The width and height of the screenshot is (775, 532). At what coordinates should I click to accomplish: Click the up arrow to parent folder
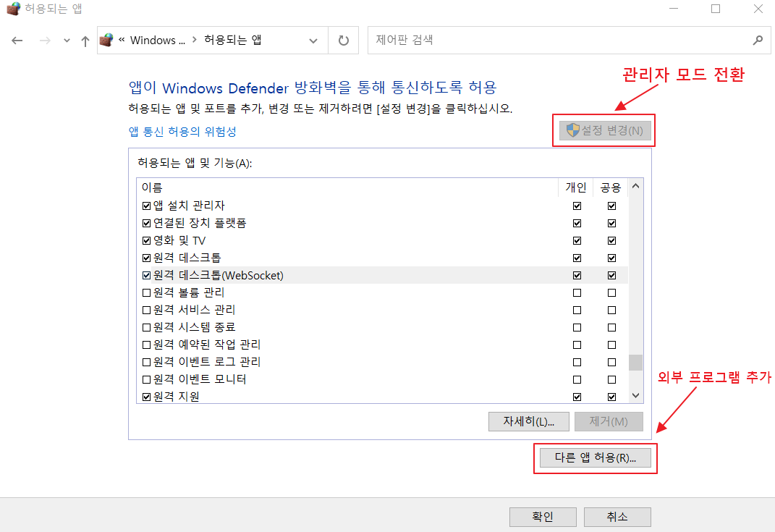pyautogui.click(x=85, y=41)
